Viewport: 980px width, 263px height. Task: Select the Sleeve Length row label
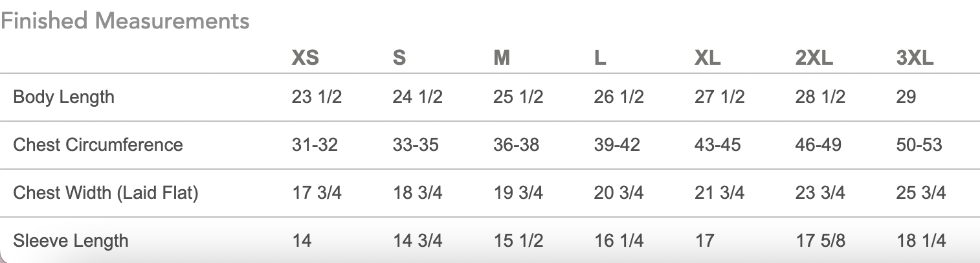click(x=71, y=241)
